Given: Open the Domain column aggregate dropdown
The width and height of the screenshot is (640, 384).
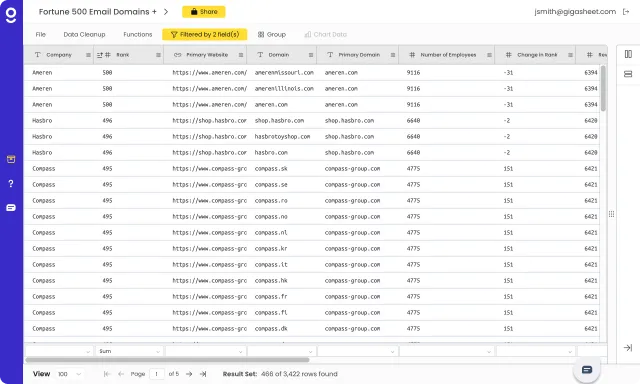Looking at the screenshot, I should pyautogui.click(x=281, y=351).
